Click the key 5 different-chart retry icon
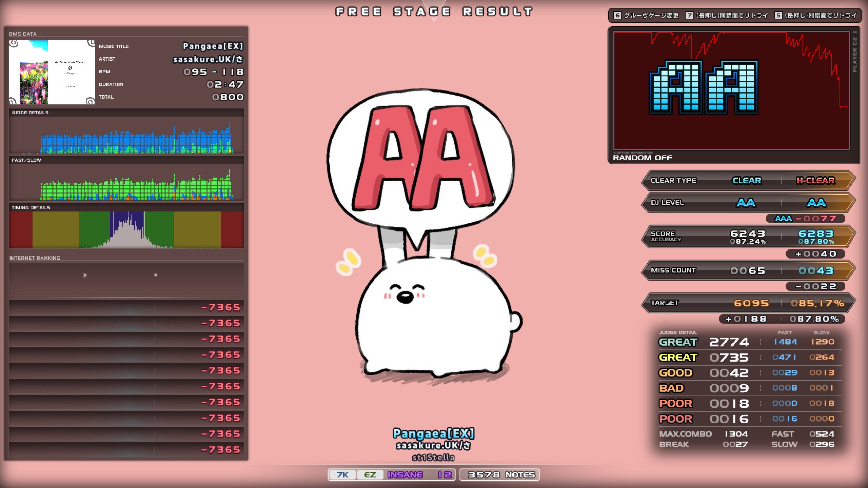The image size is (868, 488). [778, 15]
